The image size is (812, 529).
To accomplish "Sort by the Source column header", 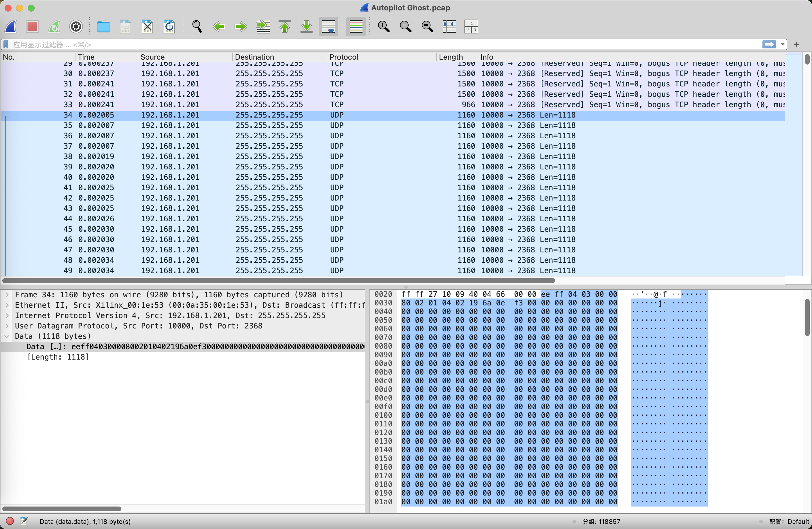I will click(185, 57).
